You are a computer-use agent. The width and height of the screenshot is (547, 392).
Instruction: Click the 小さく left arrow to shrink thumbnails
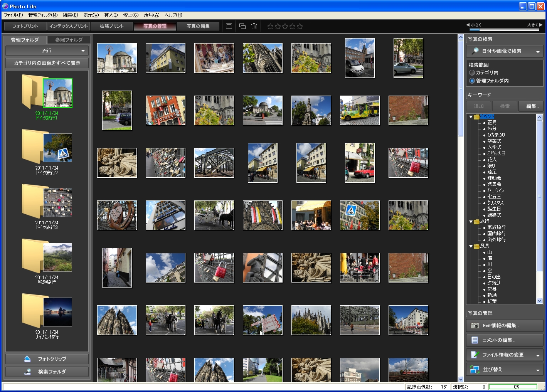(x=468, y=25)
